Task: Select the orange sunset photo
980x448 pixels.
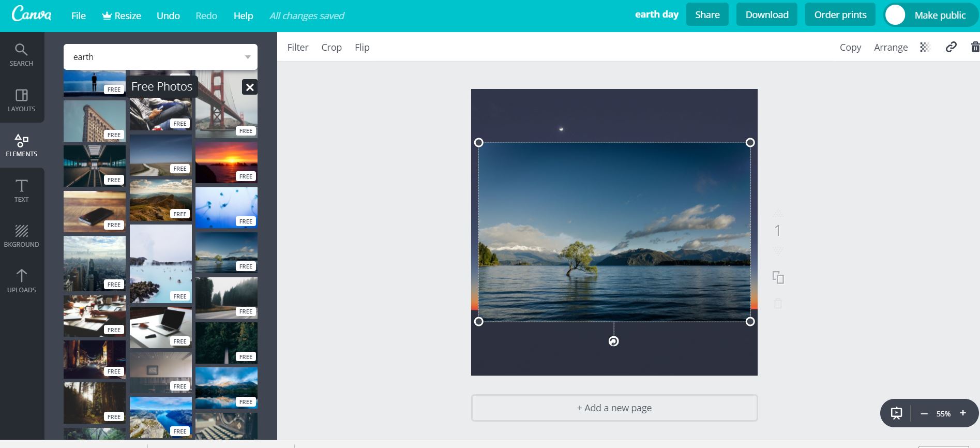Action: pos(227,162)
